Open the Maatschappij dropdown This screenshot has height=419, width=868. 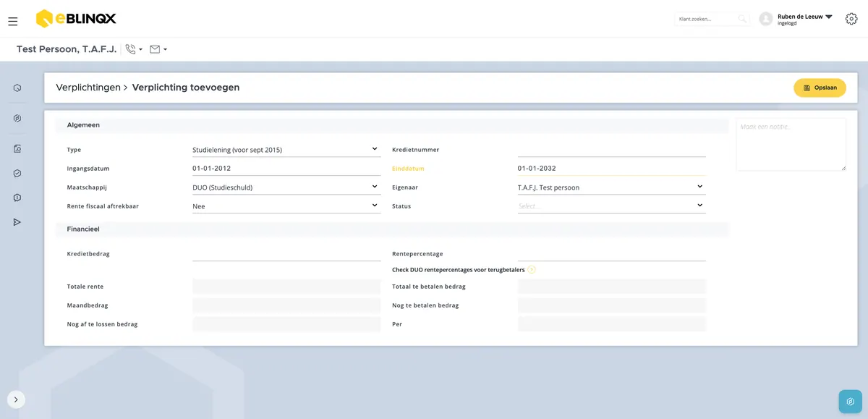coord(286,187)
